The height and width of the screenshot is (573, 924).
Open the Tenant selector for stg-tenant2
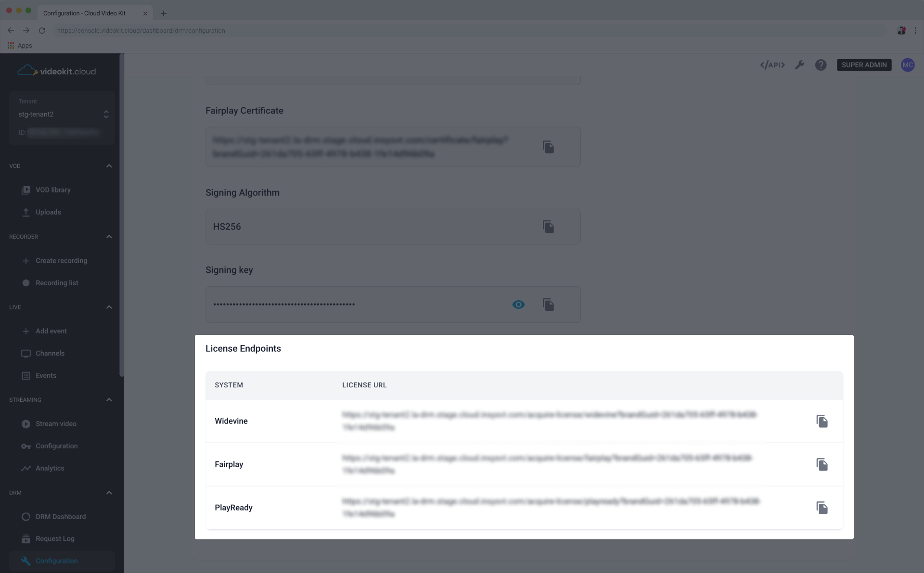(x=106, y=114)
